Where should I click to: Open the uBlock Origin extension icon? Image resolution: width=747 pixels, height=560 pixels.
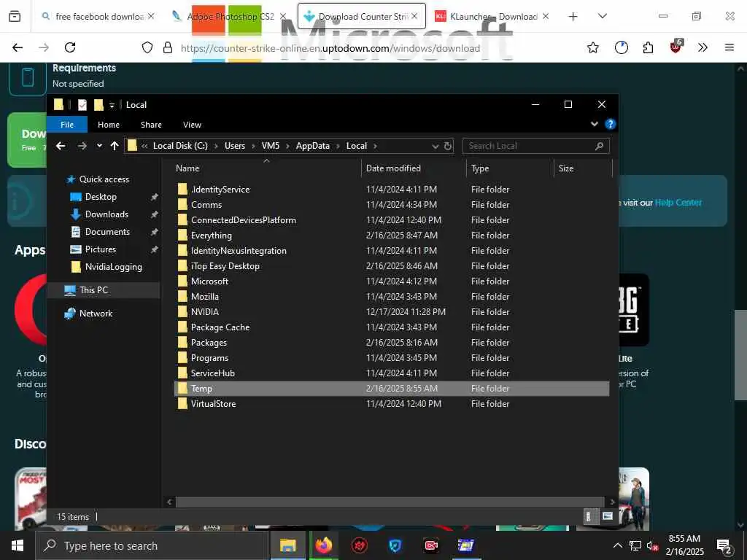tap(676, 47)
